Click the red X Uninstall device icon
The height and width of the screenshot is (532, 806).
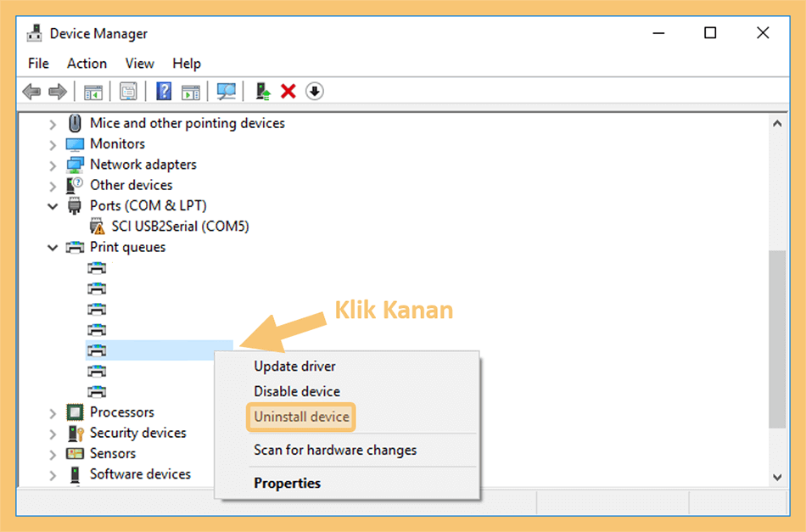[288, 92]
